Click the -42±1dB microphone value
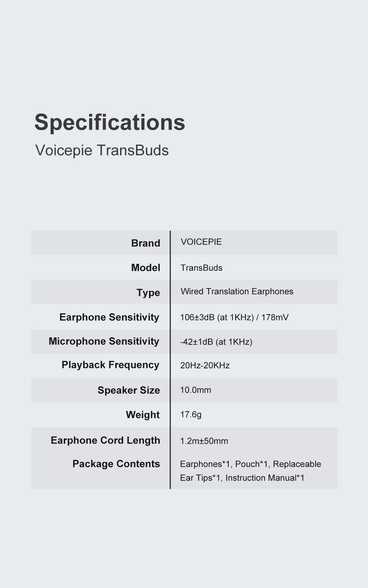Image resolution: width=368 pixels, height=588 pixels. pos(216,342)
